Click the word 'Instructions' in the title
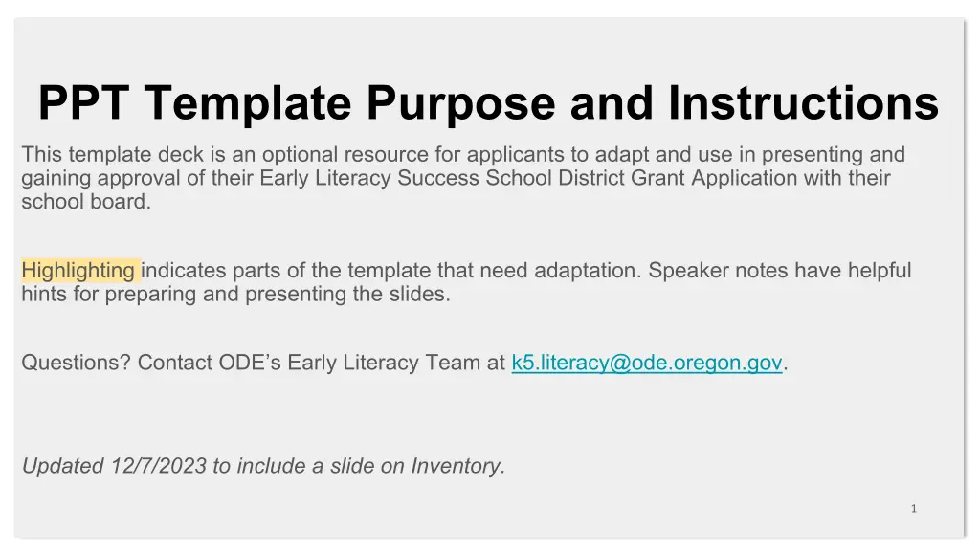980x551 pixels. pyautogui.click(x=802, y=103)
